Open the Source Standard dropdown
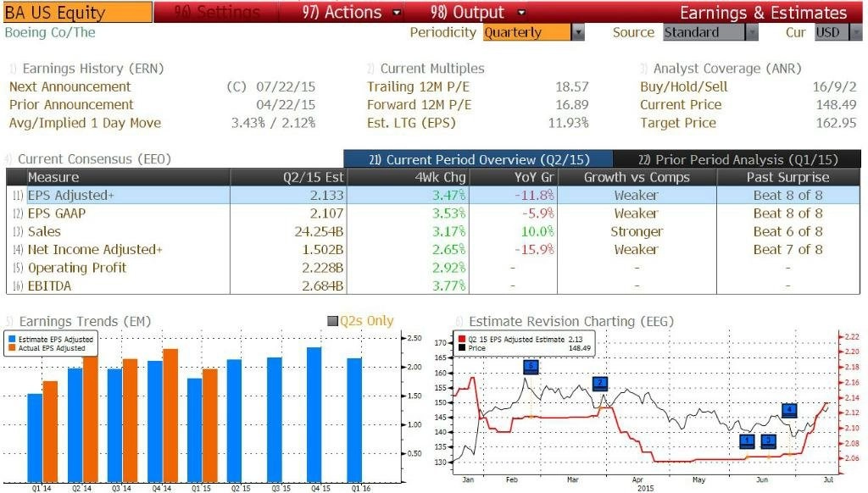Image resolution: width=868 pixels, height=493 pixels. click(704, 33)
